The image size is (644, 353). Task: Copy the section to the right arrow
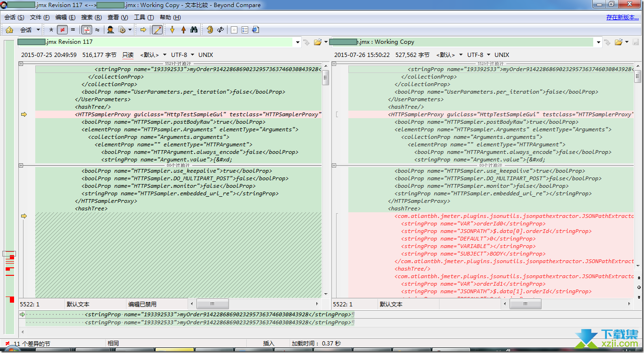click(x=144, y=30)
